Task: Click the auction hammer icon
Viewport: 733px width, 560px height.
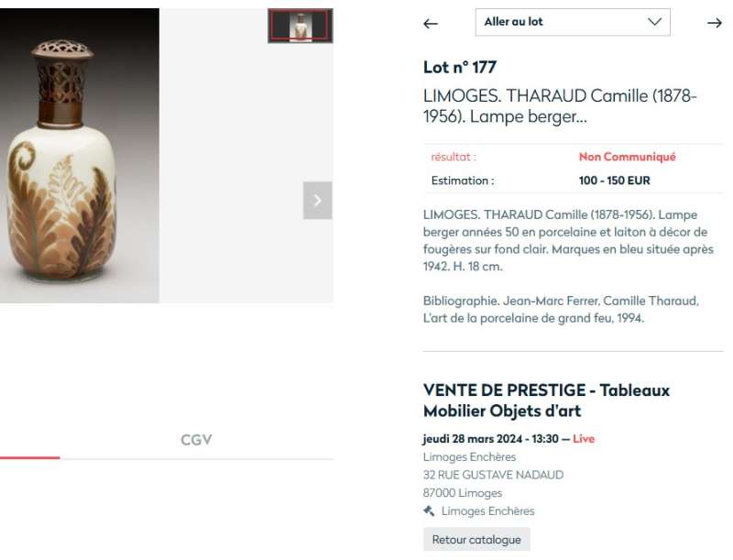Action: pyautogui.click(x=429, y=511)
